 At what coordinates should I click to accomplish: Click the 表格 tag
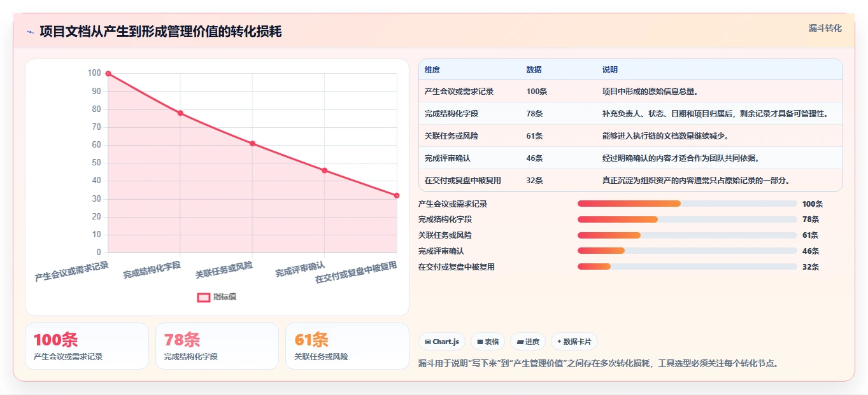(x=487, y=342)
